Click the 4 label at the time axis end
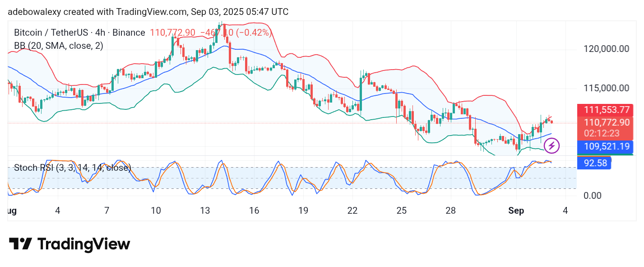 tap(565, 211)
